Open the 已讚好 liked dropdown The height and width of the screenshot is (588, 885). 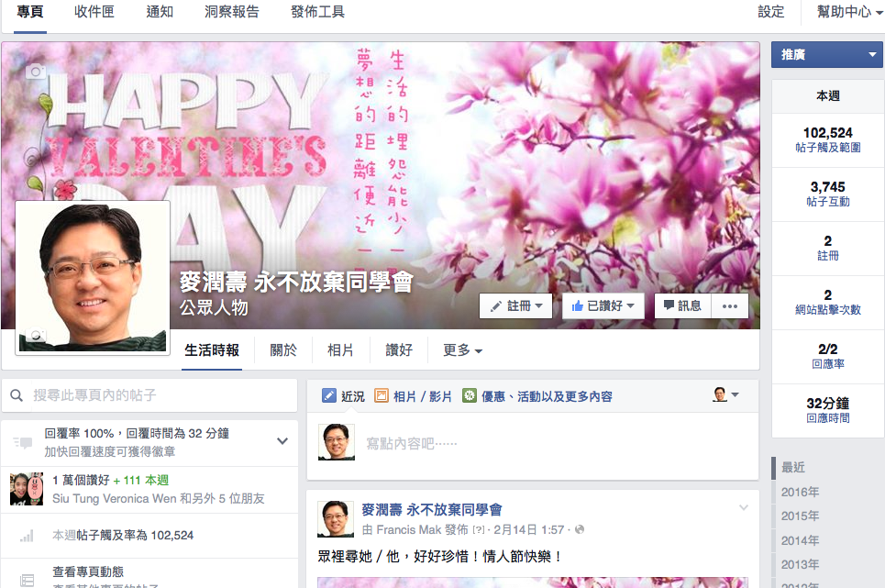[603, 305]
